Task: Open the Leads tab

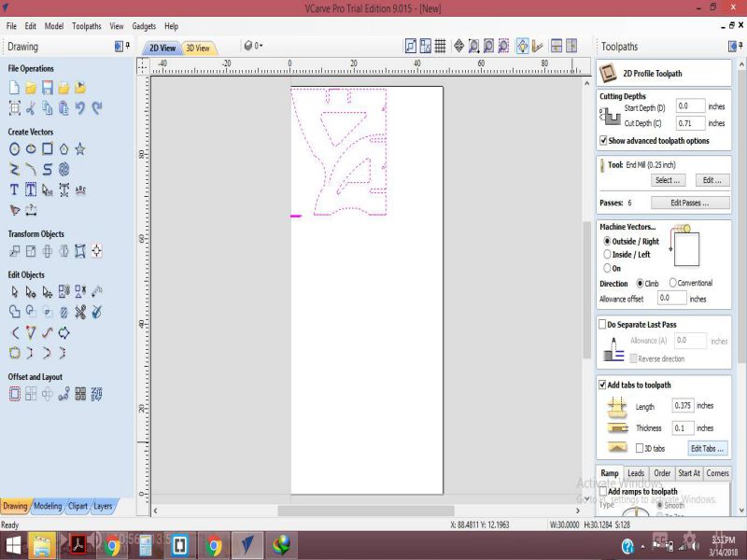Action: click(x=636, y=473)
